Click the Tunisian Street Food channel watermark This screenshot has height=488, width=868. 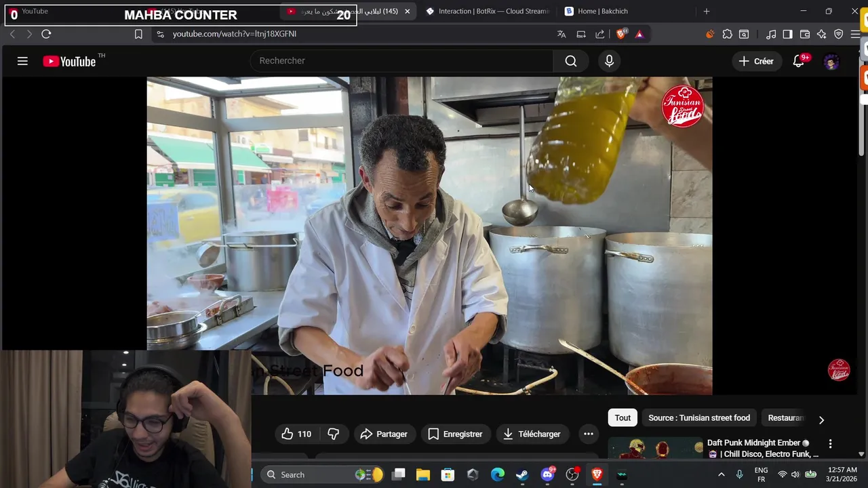839,370
